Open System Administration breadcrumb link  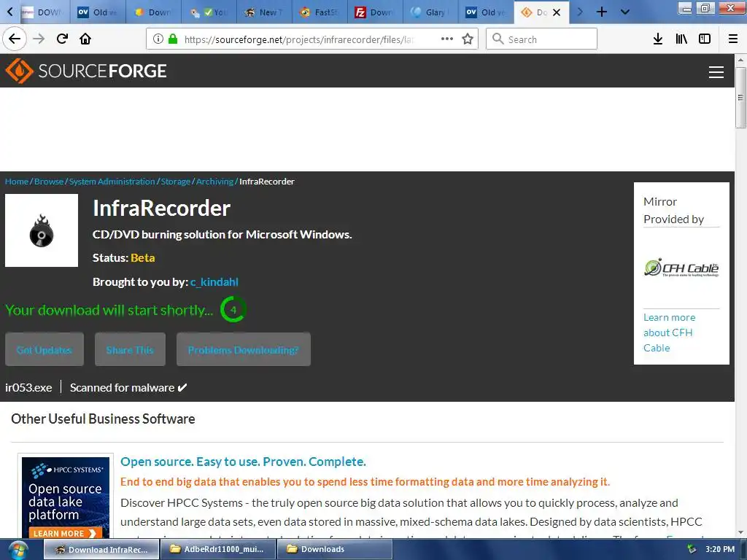[x=112, y=182]
